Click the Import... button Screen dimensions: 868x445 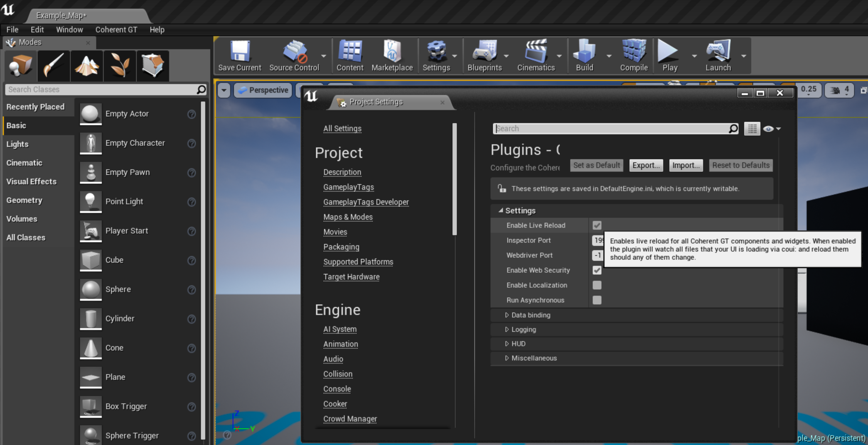point(686,165)
